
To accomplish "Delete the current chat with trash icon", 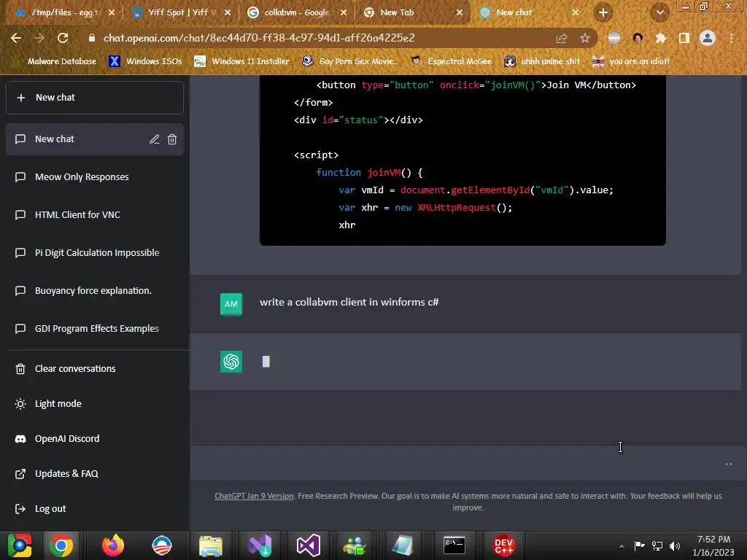I will (172, 139).
